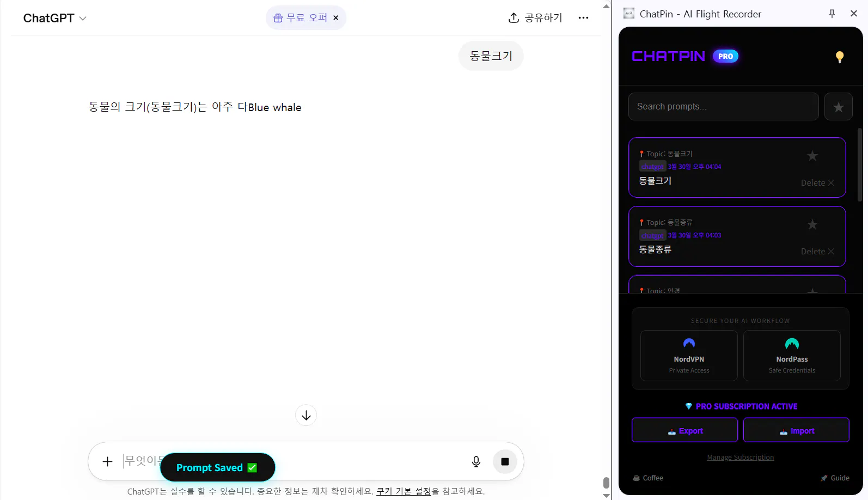This screenshot has height=500, width=868.
Task: Click the chatgpt tag on 동물종류 card
Action: pos(652,235)
